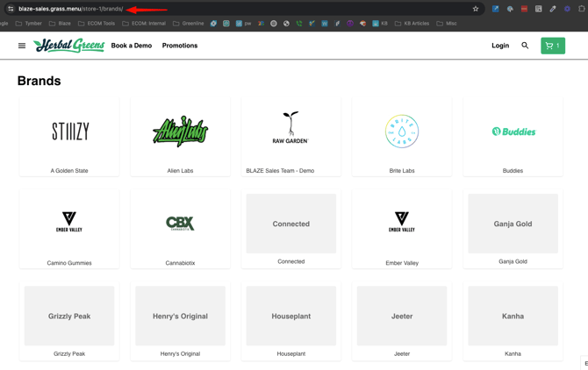Open the Cannabiotix brand

pyautogui.click(x=180, y=224)
